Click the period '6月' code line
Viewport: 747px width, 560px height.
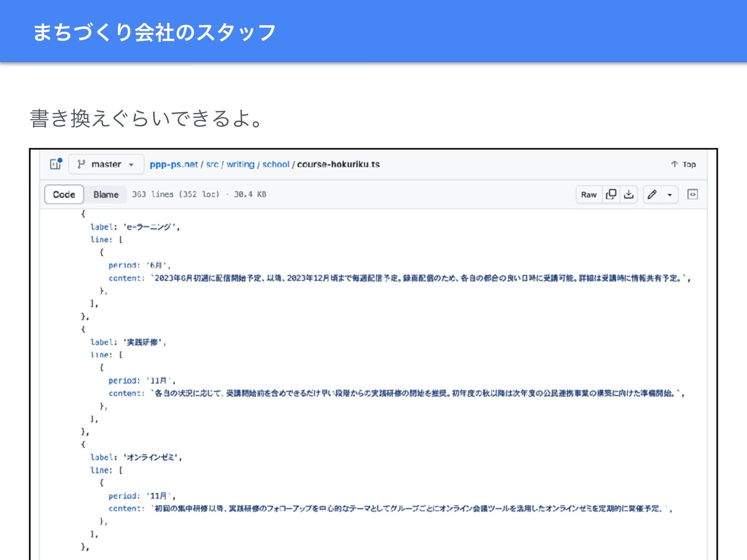pos(139,265)
